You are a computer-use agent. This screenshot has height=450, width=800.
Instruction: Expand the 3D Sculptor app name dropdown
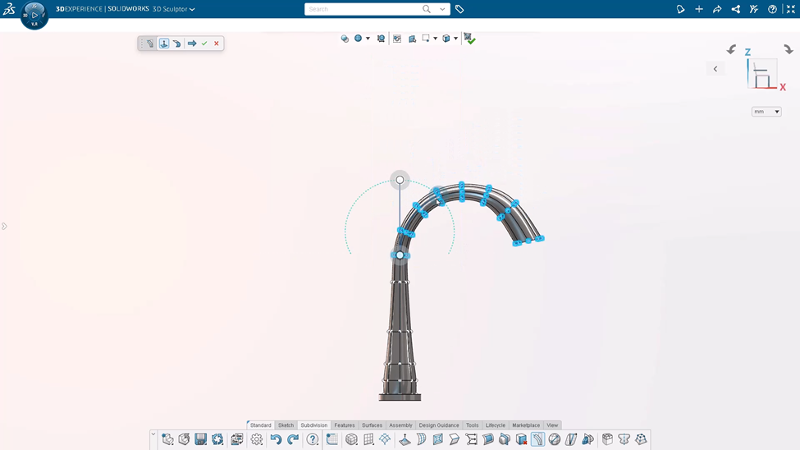[192, 9]
